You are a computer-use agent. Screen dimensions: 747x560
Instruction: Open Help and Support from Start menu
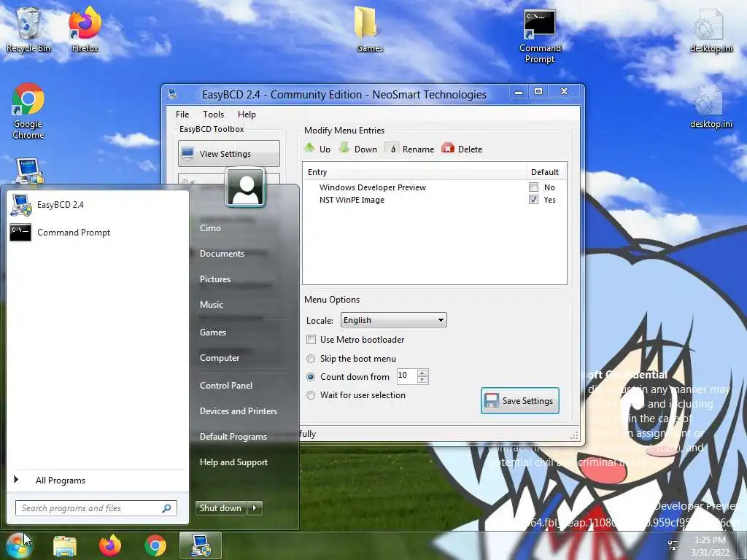coord(233,462)
